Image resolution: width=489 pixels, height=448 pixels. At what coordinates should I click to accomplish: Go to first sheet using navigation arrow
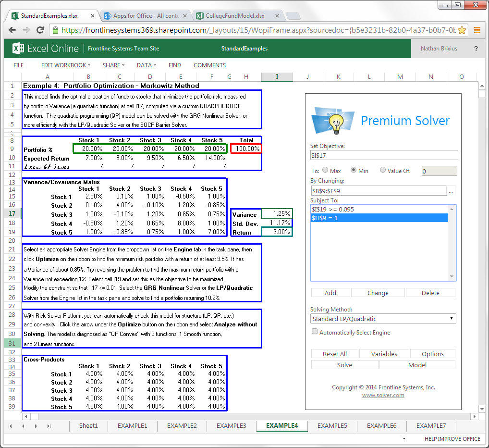[x=10, y=426]
